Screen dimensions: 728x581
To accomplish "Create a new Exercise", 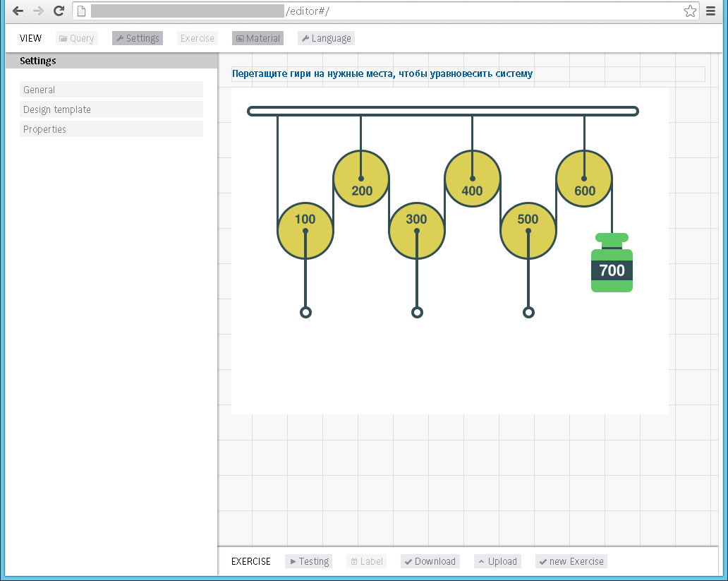I will (571, 561).
